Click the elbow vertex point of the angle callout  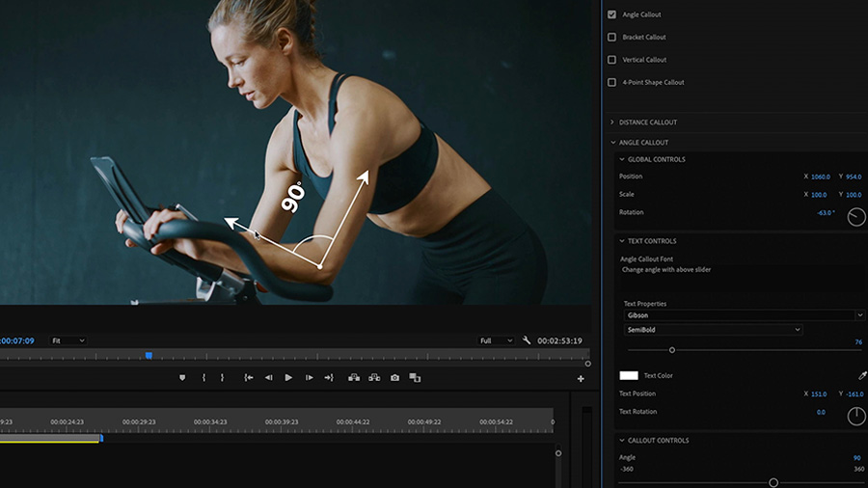click(320, 266)
